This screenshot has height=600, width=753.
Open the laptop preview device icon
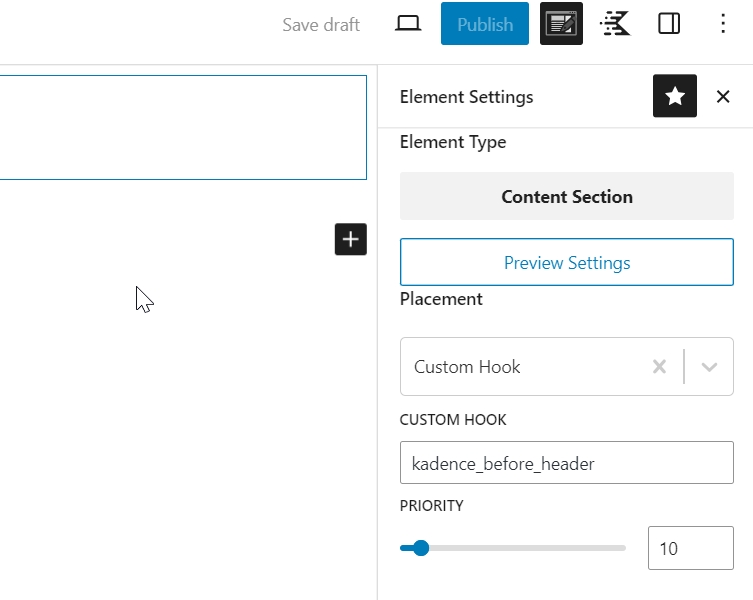(408, 24)
